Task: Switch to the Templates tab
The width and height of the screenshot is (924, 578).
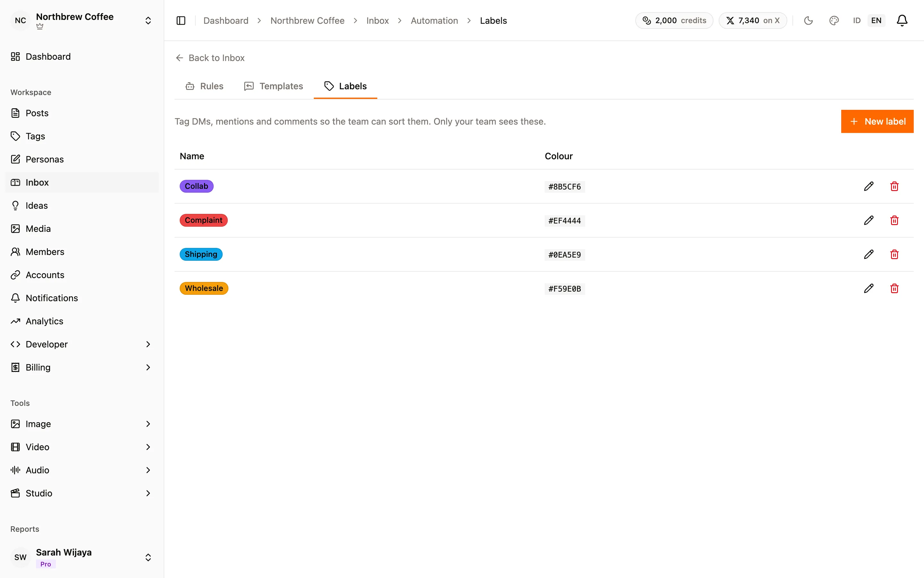Action: coord(273,86)
